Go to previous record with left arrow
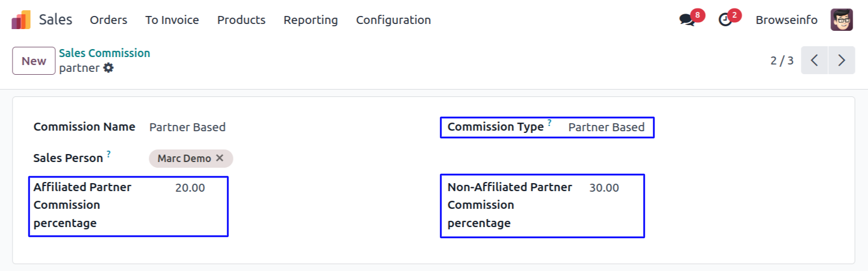 [814, 60]
